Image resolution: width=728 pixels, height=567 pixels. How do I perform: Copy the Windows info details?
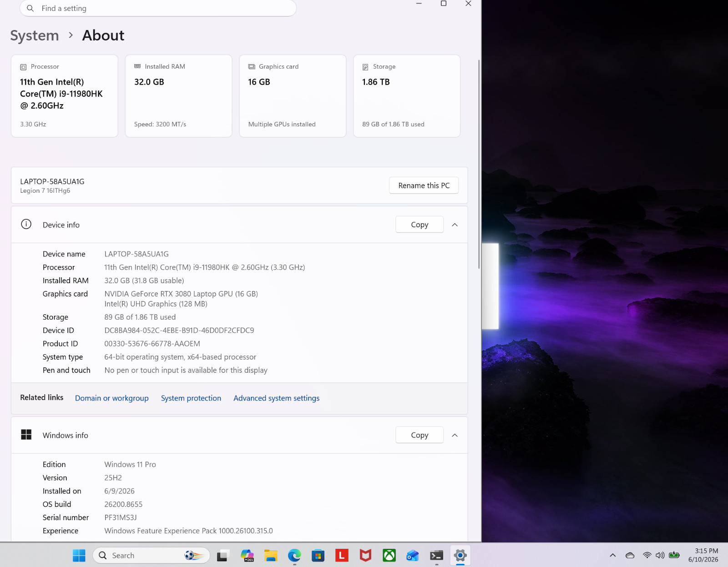420,435
